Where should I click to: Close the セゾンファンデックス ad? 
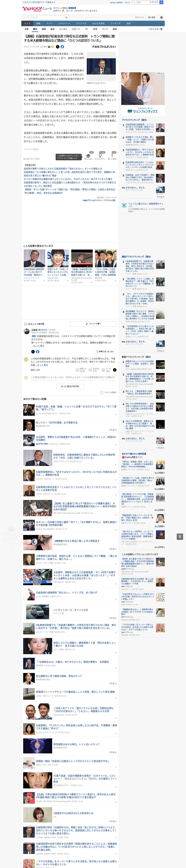point(163,73)
